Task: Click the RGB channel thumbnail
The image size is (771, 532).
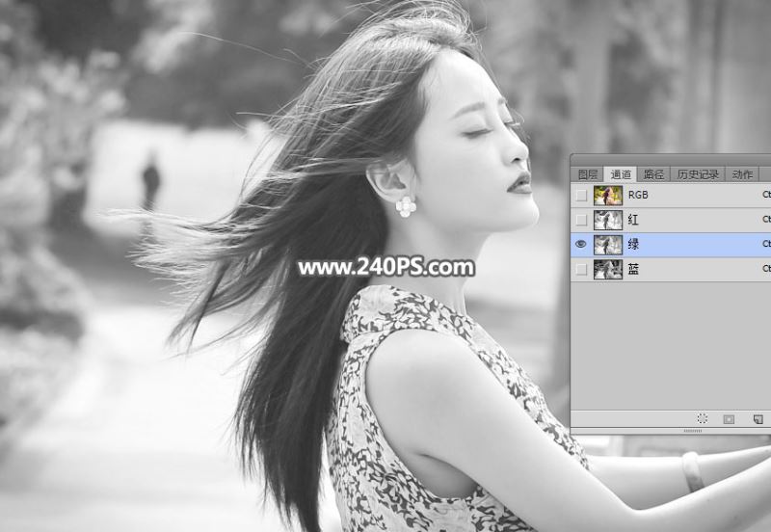Action: point(608,196)
